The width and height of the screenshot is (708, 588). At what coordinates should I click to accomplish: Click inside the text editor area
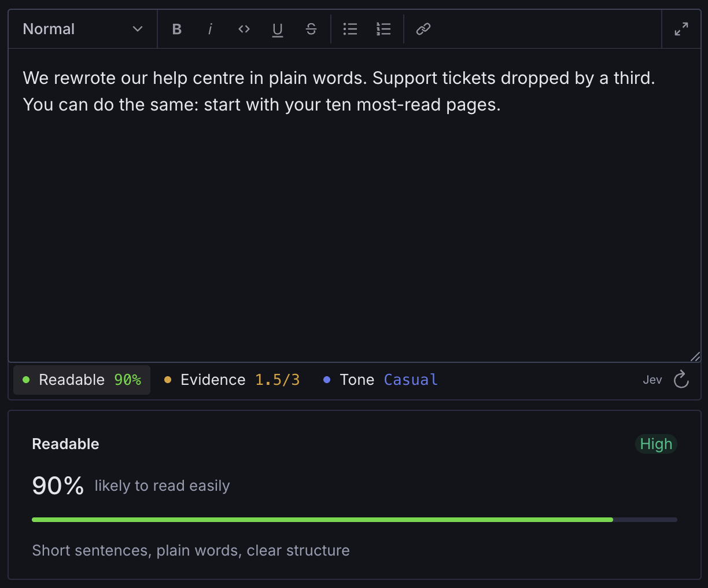[354, 205]
